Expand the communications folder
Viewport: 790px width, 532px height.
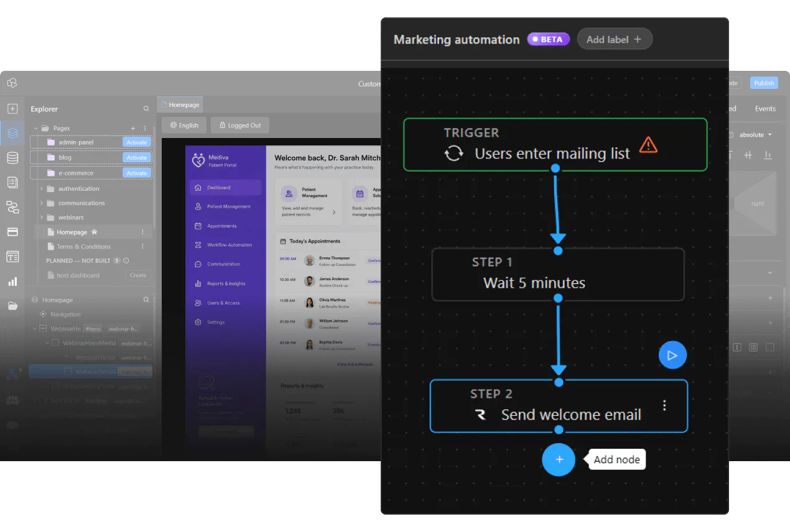point(42,203)
